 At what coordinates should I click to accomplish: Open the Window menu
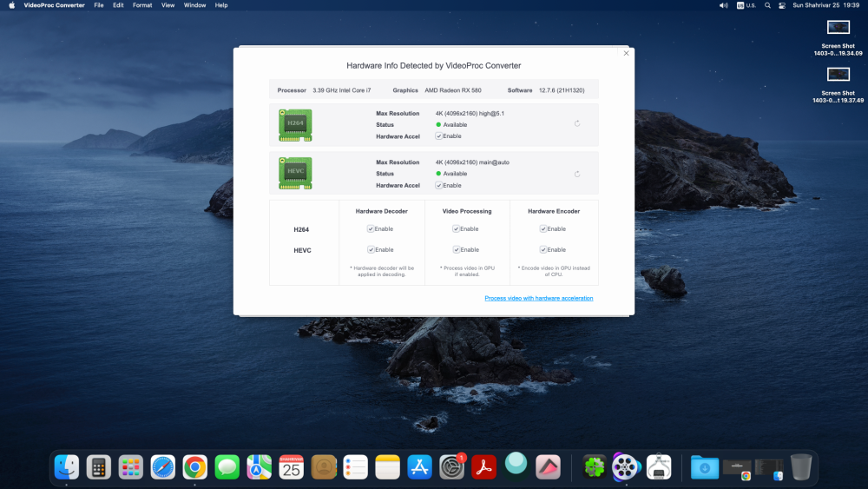coord(194,5)
